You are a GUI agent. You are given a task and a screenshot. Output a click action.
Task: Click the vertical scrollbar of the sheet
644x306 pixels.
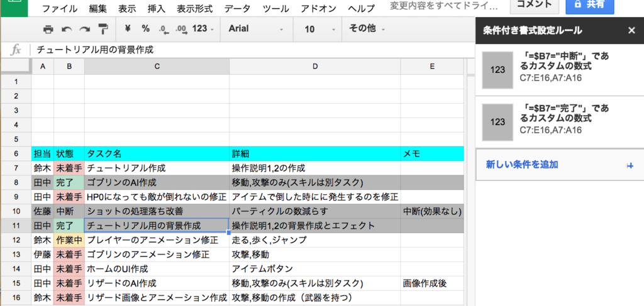(x=470, y=183)
